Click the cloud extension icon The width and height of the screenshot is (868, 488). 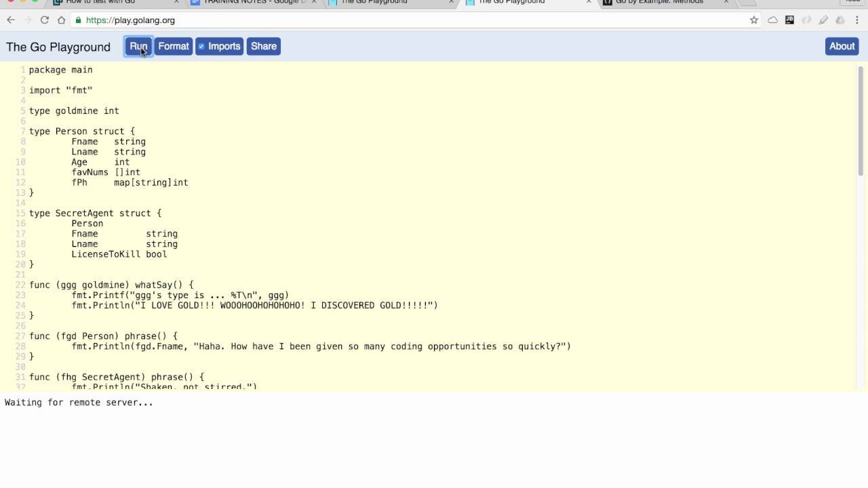772,20
